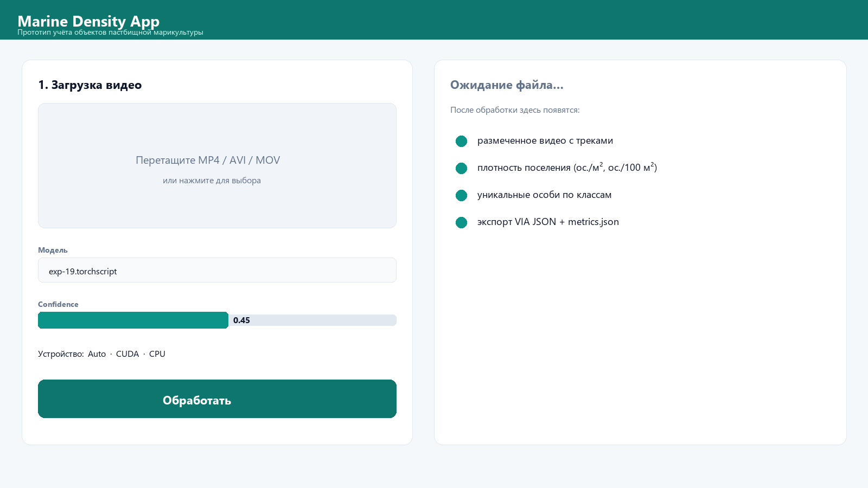Click the 'плотность поселения' list item text
This screenshot has width=868, height=488.
pos(567,168)
